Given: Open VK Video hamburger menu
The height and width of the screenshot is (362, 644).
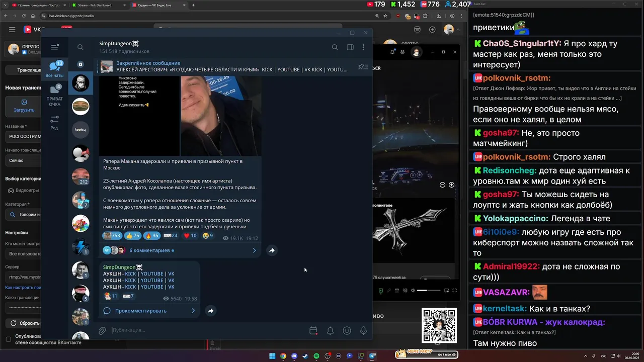Looking at the screenshot, I should pos(12,30).
